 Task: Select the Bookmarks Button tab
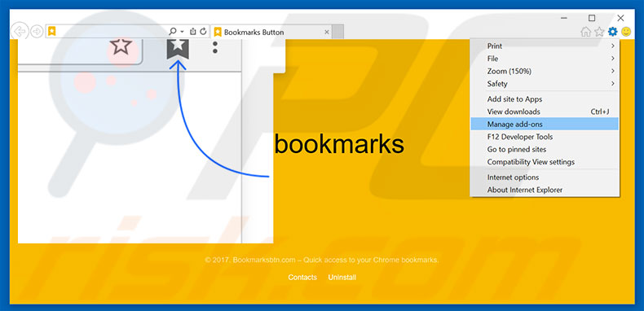coord(271,32)
